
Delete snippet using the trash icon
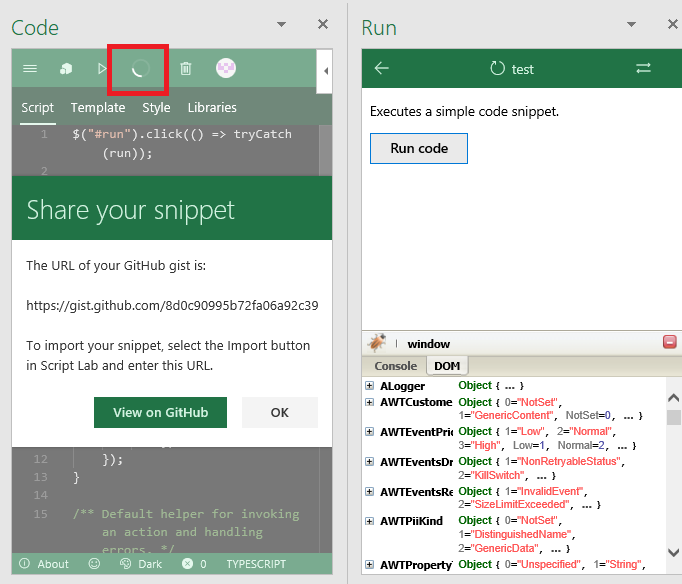[186, 69]
